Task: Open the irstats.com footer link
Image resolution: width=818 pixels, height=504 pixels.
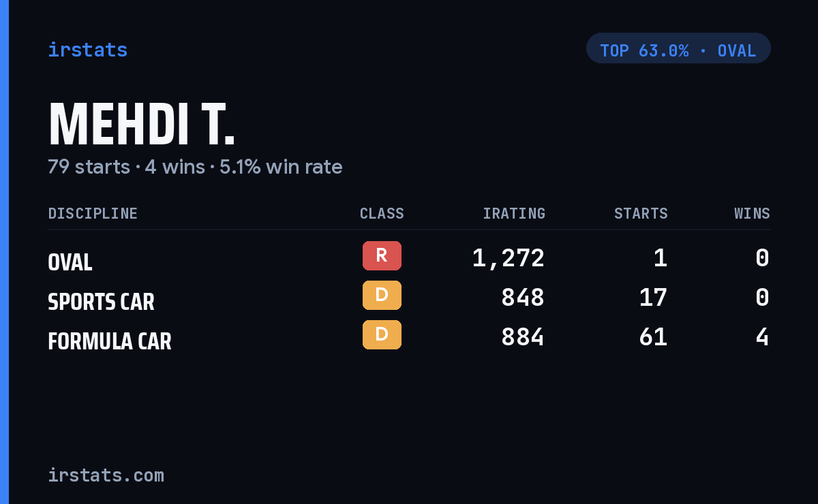Action: point(106,475)
